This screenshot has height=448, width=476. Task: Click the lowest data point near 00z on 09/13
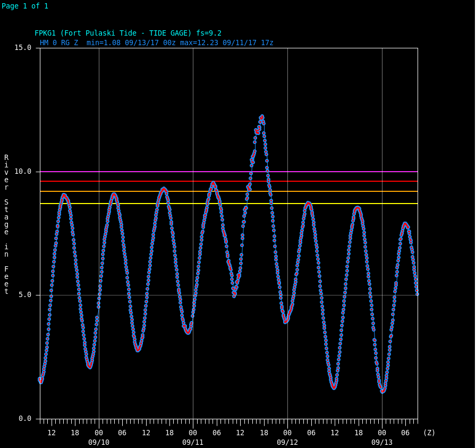[382, 392]
